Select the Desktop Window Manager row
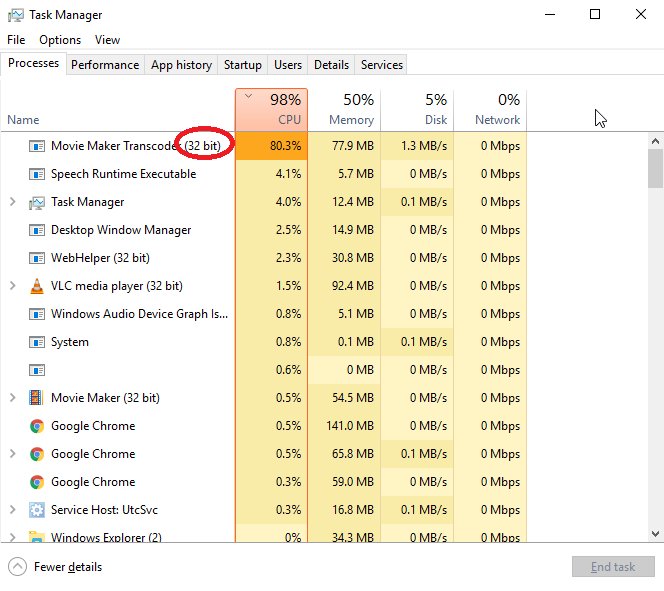Screen dimensions: 664x591 (263, 230)
